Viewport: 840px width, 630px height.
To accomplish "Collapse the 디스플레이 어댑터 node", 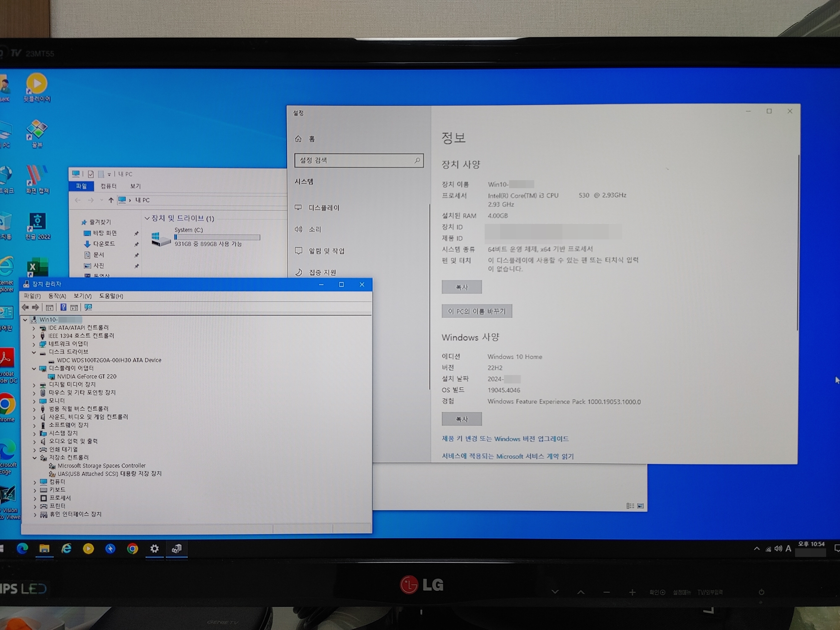I will (x=34, y=368).
